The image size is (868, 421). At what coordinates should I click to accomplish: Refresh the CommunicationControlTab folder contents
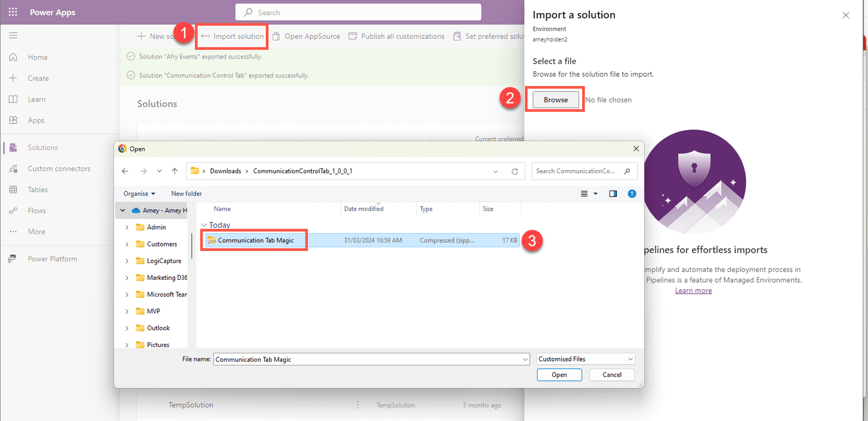515,171
